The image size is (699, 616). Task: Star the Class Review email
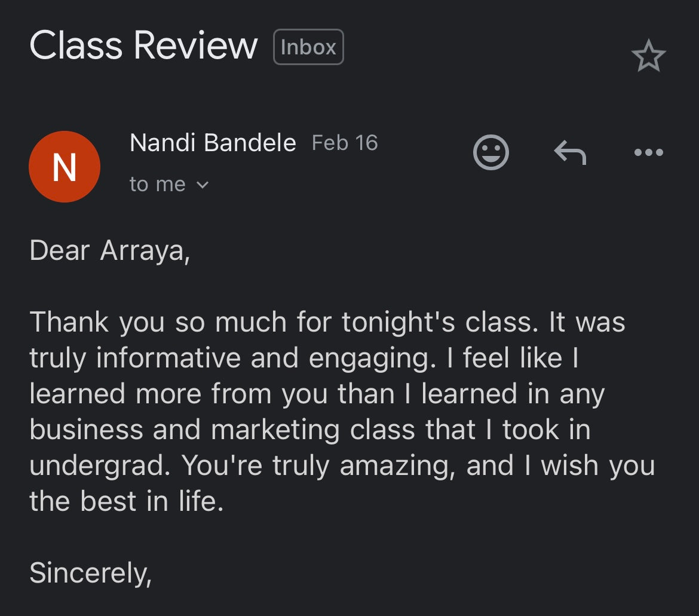click(648, 57)
